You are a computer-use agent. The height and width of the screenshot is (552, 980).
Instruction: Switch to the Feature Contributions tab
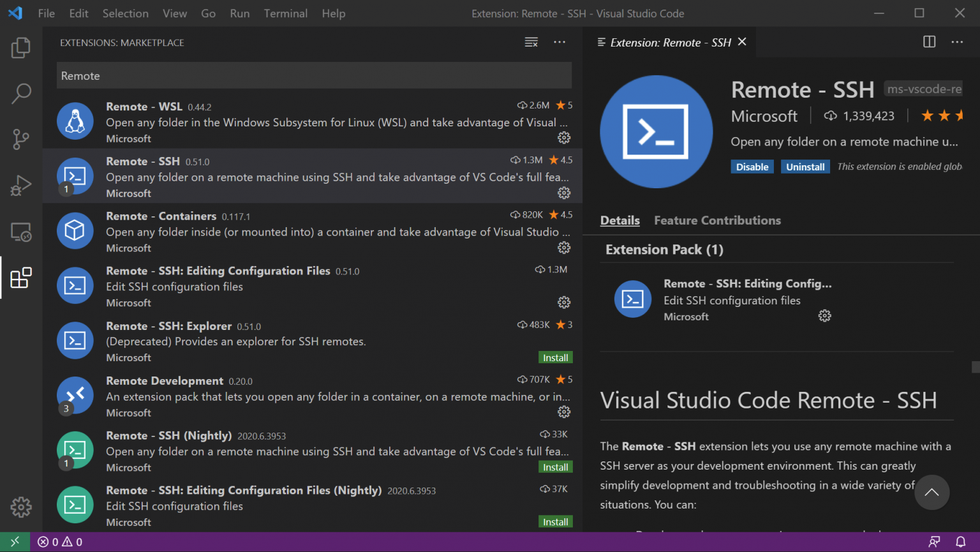point(718,220)
